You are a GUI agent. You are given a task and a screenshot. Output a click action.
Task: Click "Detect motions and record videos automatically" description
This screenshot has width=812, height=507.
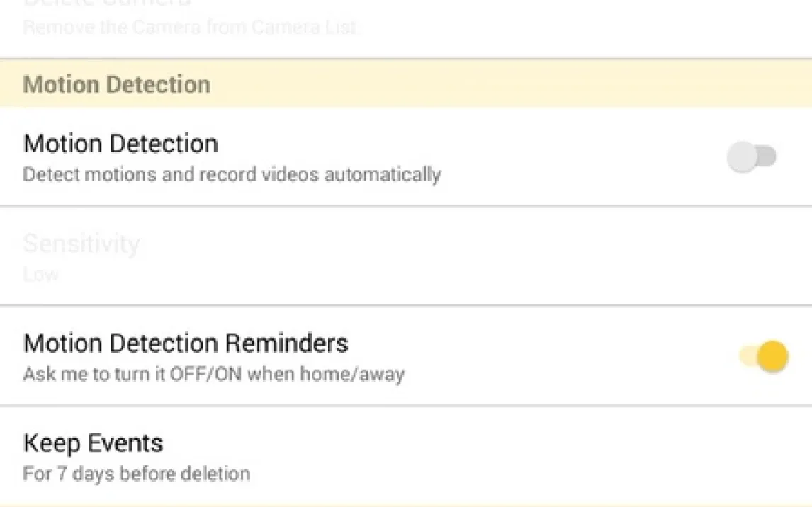(232, 174)
